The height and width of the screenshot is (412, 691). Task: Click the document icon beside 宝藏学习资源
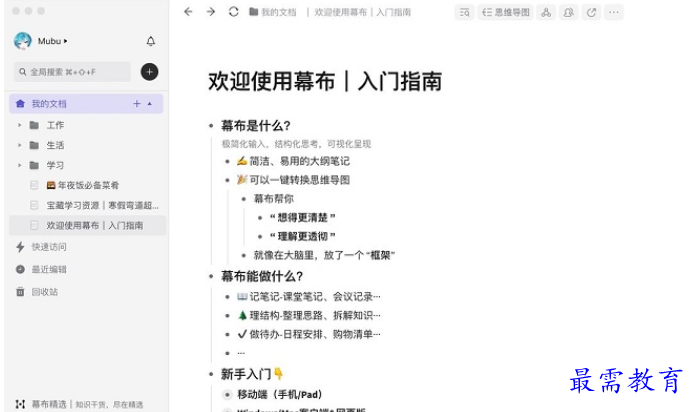click(x=34, y=205)
